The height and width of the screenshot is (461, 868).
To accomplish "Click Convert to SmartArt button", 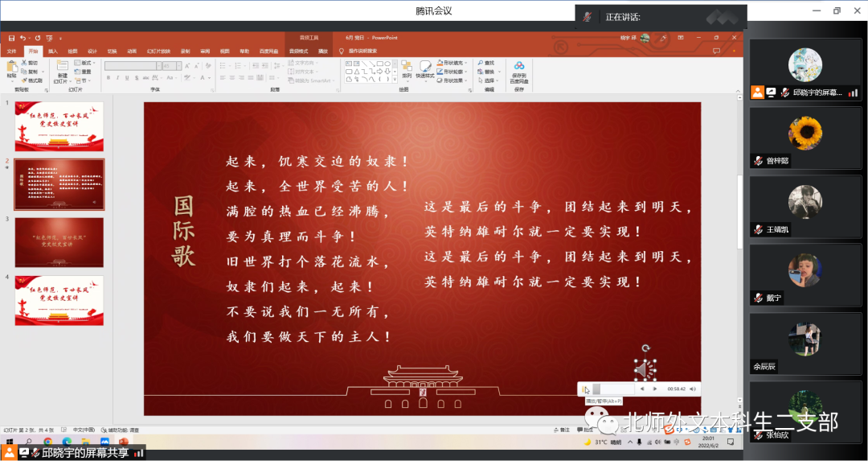I will 312,80.
